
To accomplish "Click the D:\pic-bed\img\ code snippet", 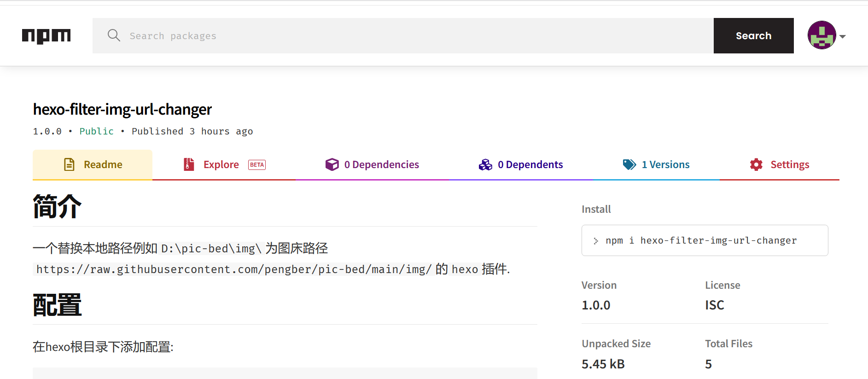I will click(211, 249).
